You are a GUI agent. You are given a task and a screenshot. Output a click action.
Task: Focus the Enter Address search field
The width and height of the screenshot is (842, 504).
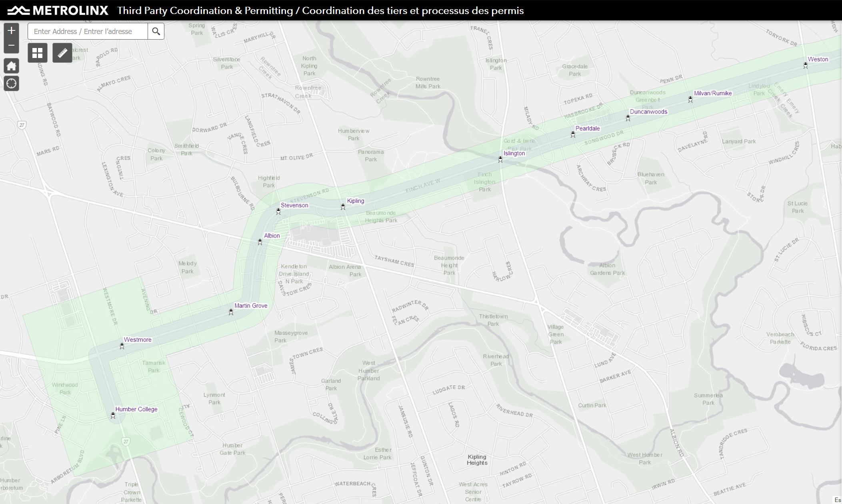click(88, 31)
